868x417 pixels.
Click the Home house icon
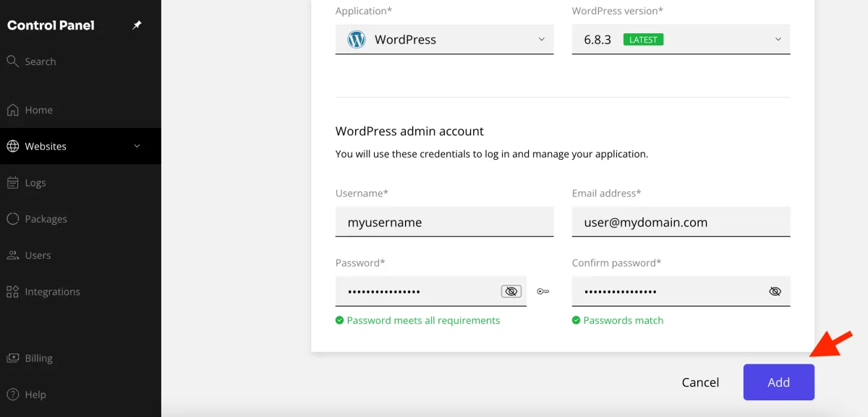[x=12, y=110]
